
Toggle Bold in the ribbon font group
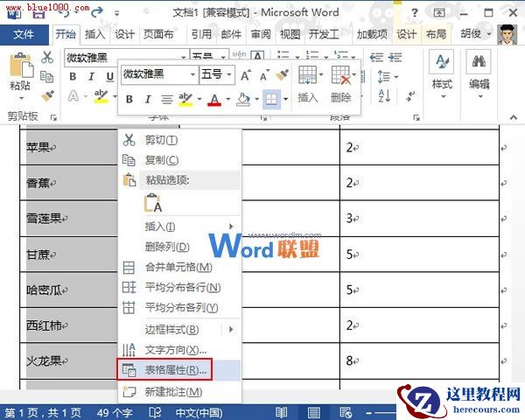point(73,77)
